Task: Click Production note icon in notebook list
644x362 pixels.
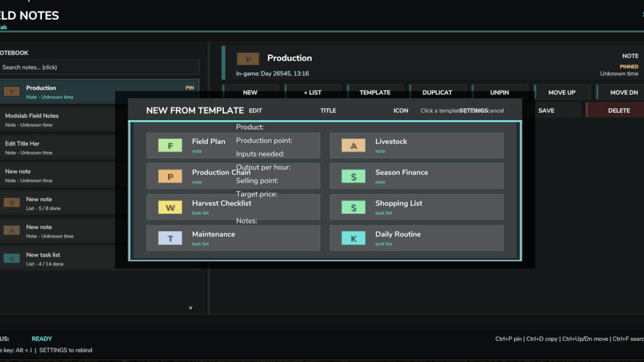Action: (x=12, y=92)
